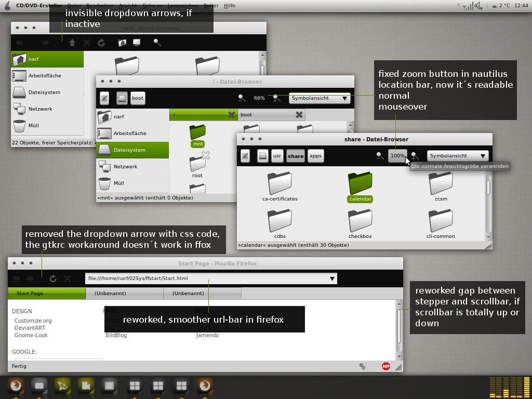
Task: Reload the narf Datei-Browser window
Action: (101, 43)
